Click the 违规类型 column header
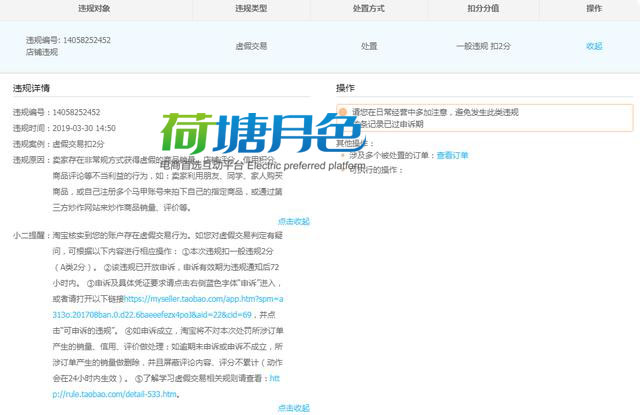Image resolution: width=640 pixels, height=415 pixels. (251, 8)
